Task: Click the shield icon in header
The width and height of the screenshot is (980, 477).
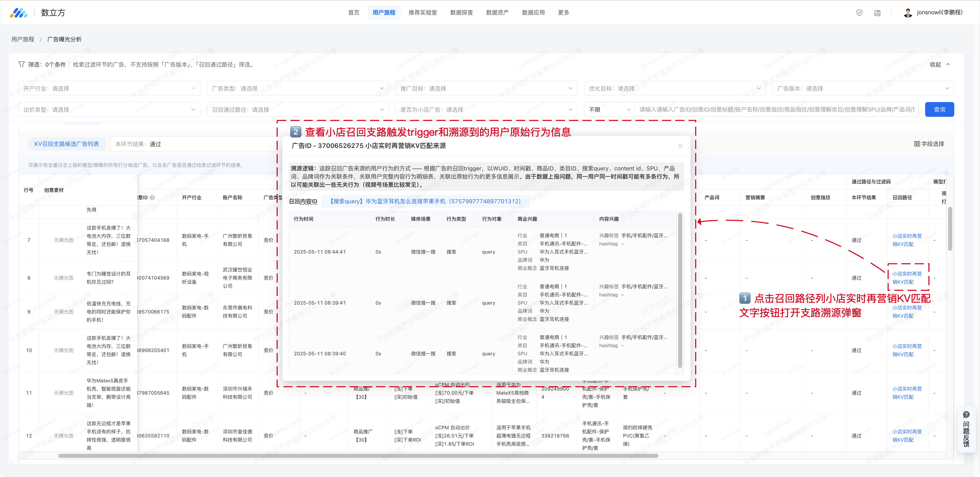Action: pos(859,12)
